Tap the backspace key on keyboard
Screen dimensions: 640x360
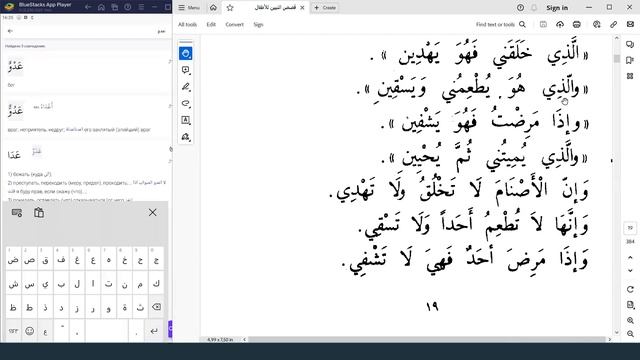point(156,307)
